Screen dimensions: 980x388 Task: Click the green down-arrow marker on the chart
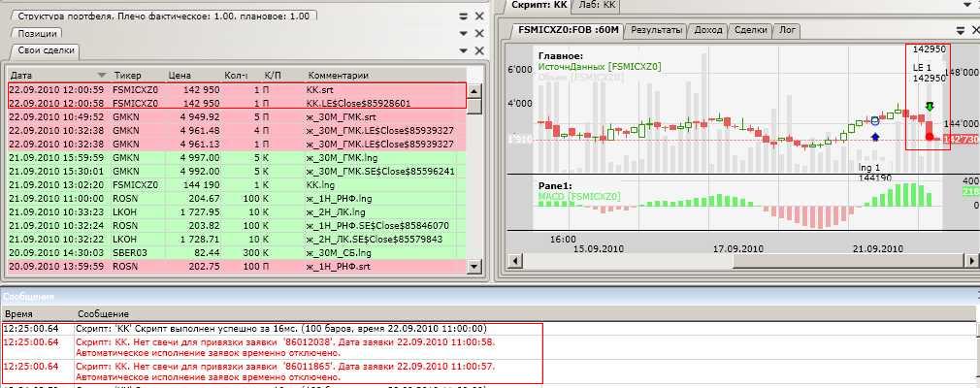(x=930, y=107)
